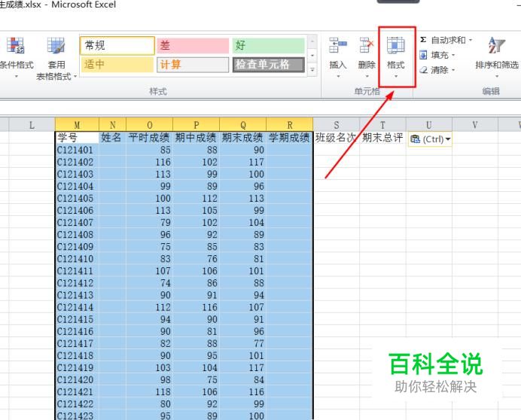The image size is (521, 420).
Task: Select 平时成绩 value 118 for C121421
Action: tap(150, 392)
